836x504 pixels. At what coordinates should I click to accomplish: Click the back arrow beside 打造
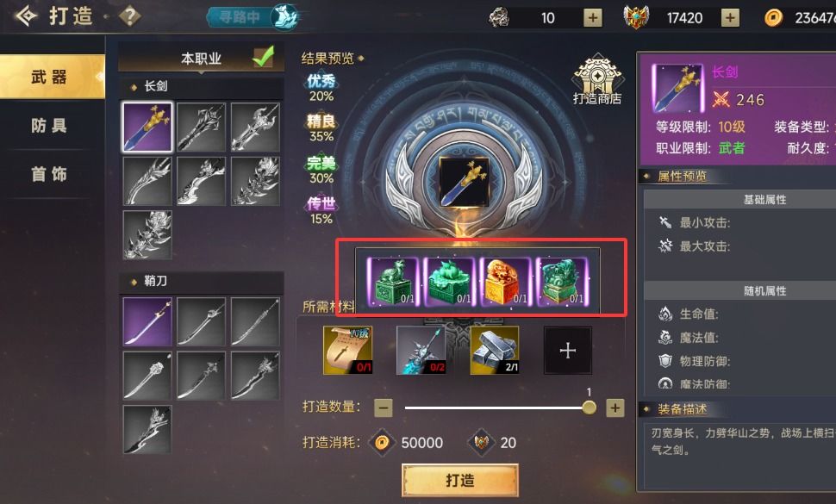[26, 16]
